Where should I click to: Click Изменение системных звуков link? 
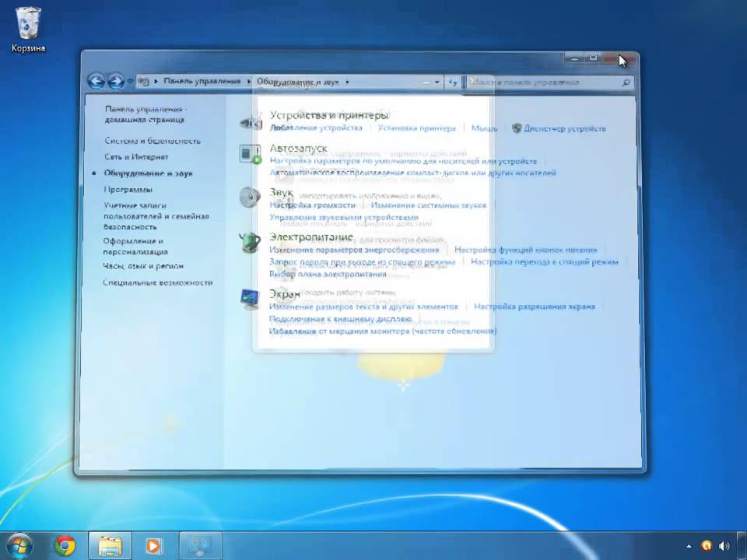428,205
